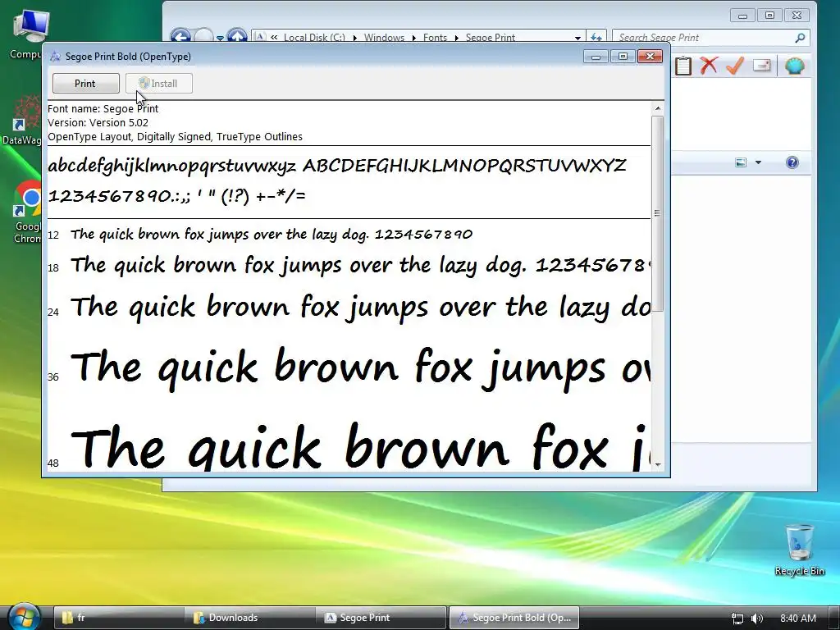Click the 'OpenType Layout, Digitally Signed' line
840x630 pixels.
click(x=176, y=137)
